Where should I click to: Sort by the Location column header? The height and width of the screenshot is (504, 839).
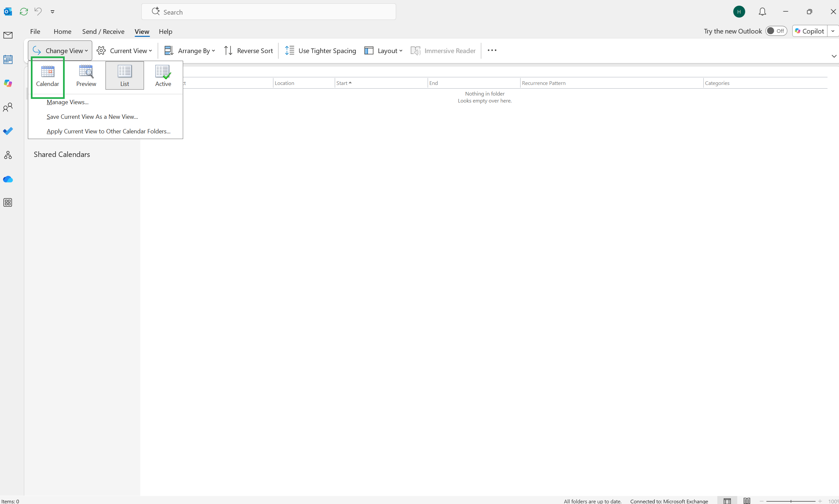[x=303, y=83]
